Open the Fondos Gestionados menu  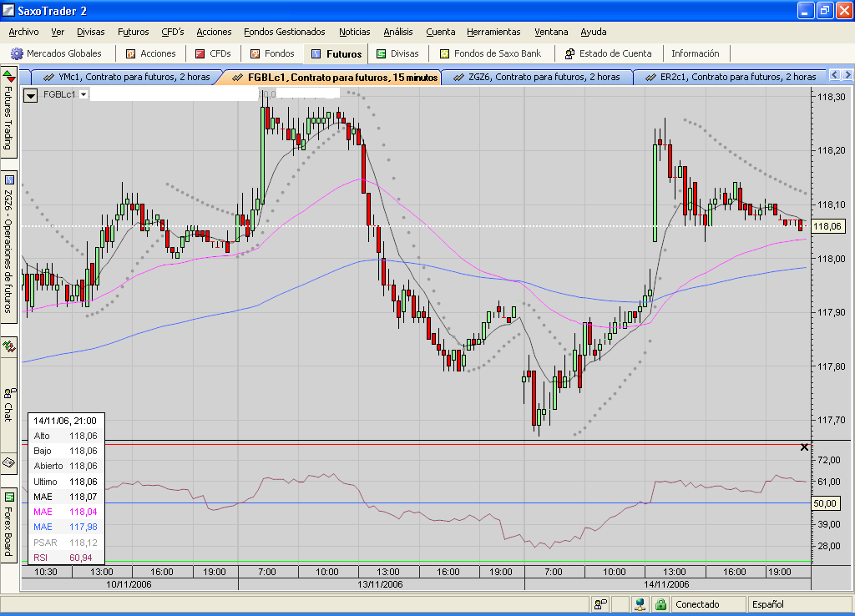coord(284,32)
